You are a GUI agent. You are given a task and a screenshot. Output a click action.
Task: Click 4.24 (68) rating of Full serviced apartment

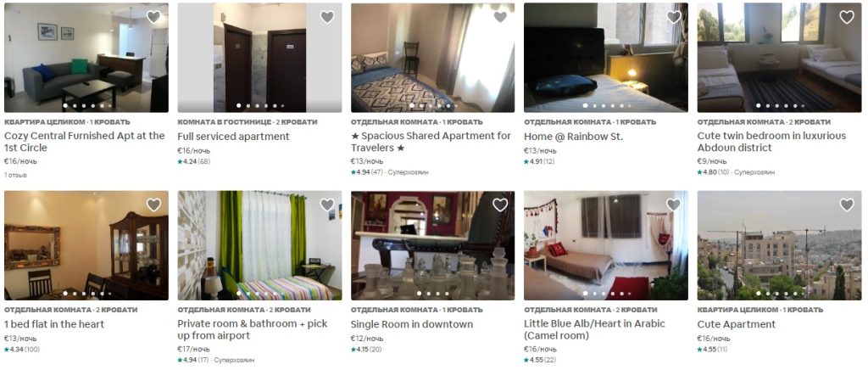point(194,162)
